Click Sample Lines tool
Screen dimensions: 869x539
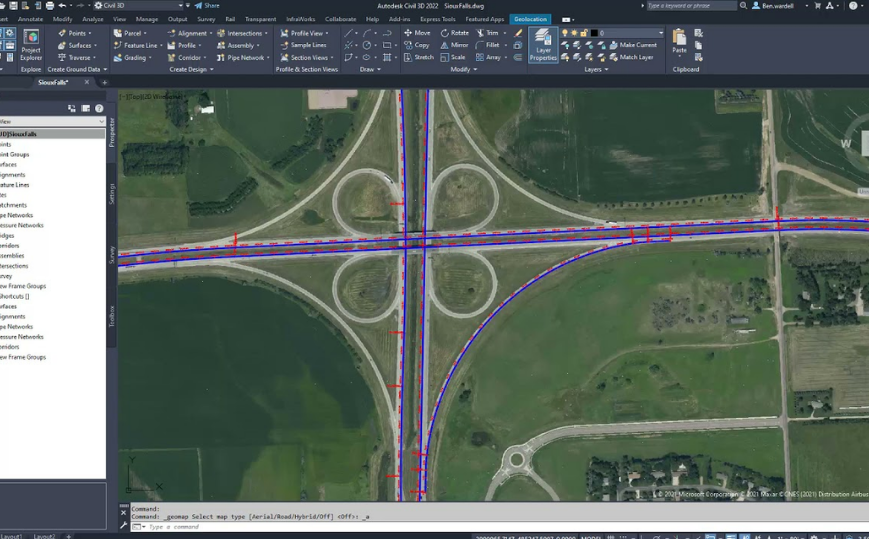pyautogui.click(x=303, y=45)
